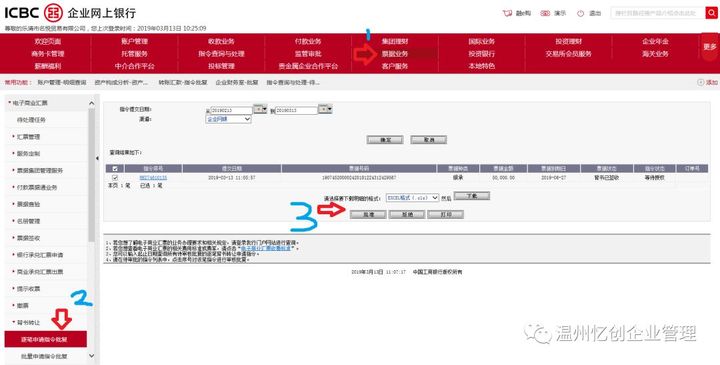This screenshot has width=720, height=365.
Task: Toggle the select-all checkbox in table header
Action: click(115, 168)
